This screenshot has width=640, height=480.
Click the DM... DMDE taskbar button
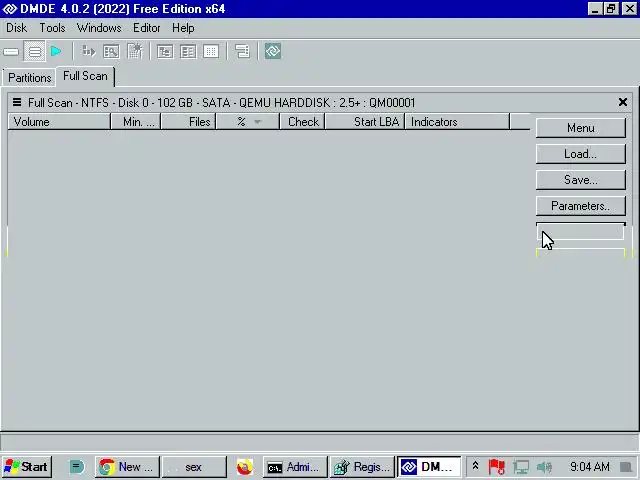tap(429, 467)
